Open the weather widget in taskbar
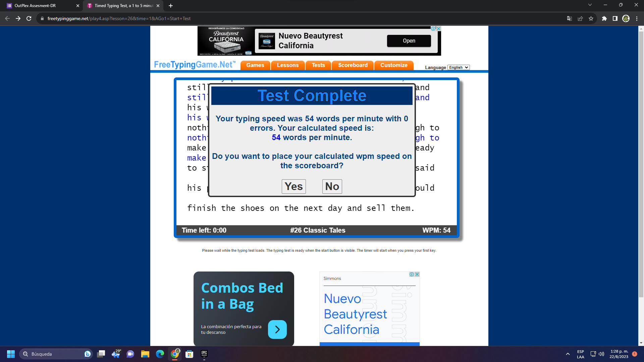644x362 pixels. [116, 354]
